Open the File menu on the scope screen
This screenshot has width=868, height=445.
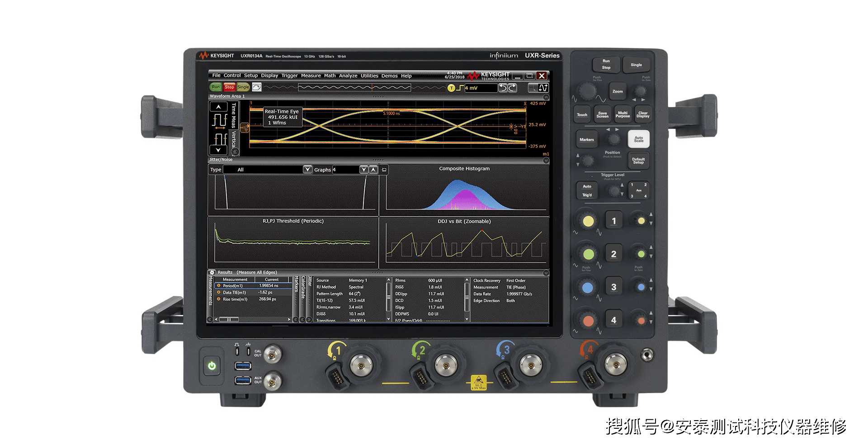pos(217,76)
